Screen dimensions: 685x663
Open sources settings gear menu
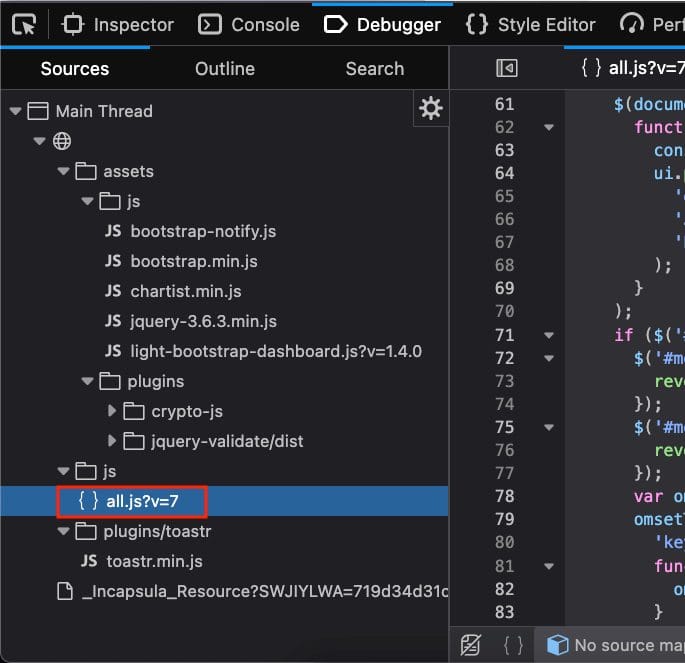coord(431,108)
